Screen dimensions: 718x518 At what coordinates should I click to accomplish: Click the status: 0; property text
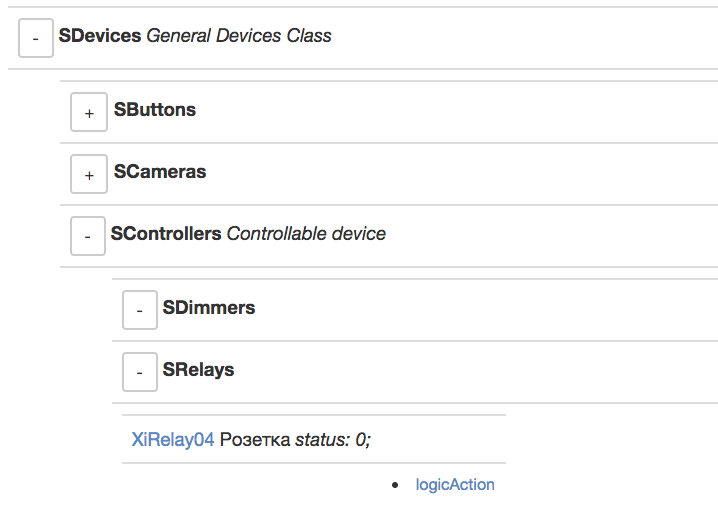[333, 439]
